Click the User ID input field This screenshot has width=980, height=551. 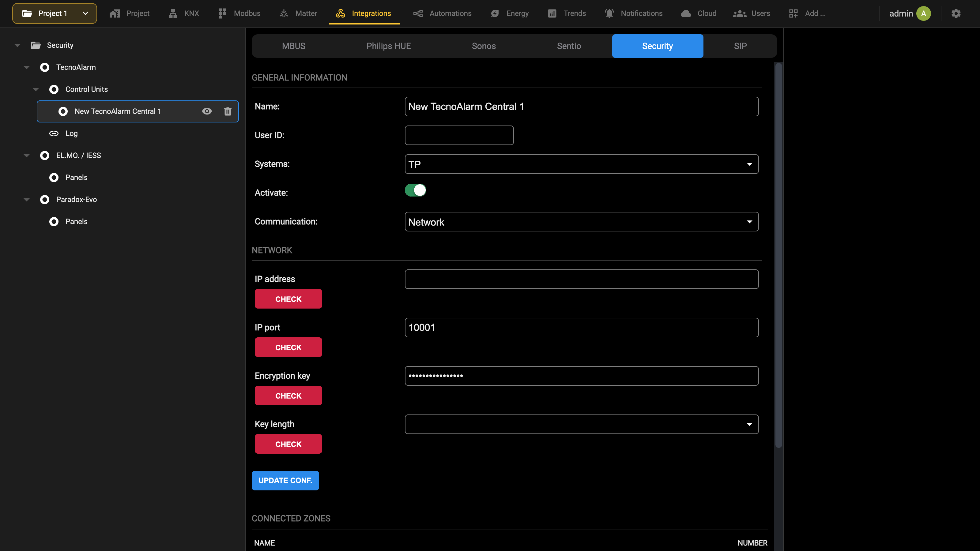[x=459, y=135]
